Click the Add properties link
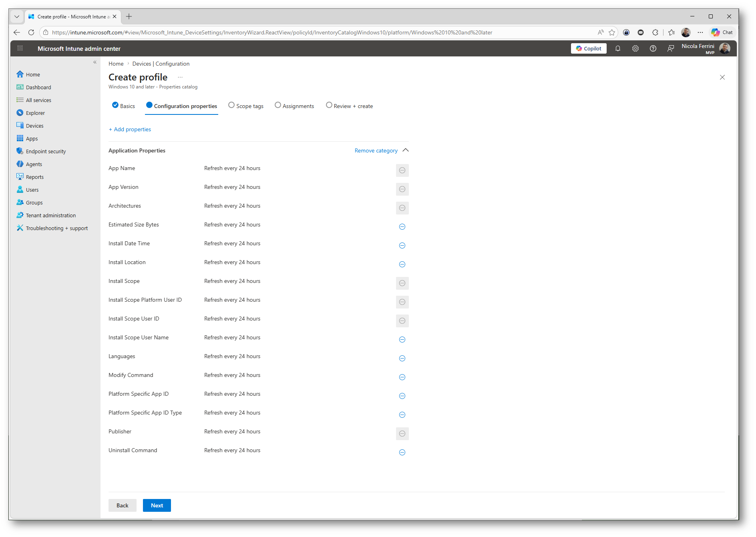 [130, 129]
